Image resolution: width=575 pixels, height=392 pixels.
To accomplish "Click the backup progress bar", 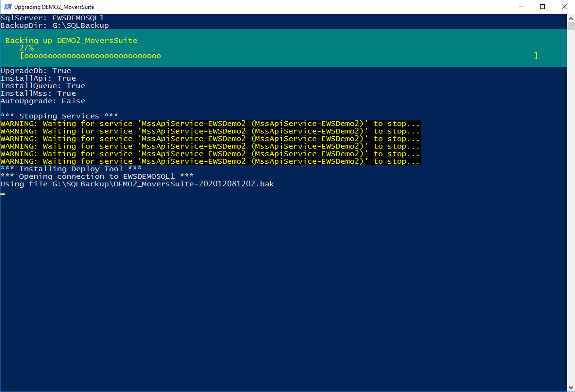I will click(x=279, y=56).
